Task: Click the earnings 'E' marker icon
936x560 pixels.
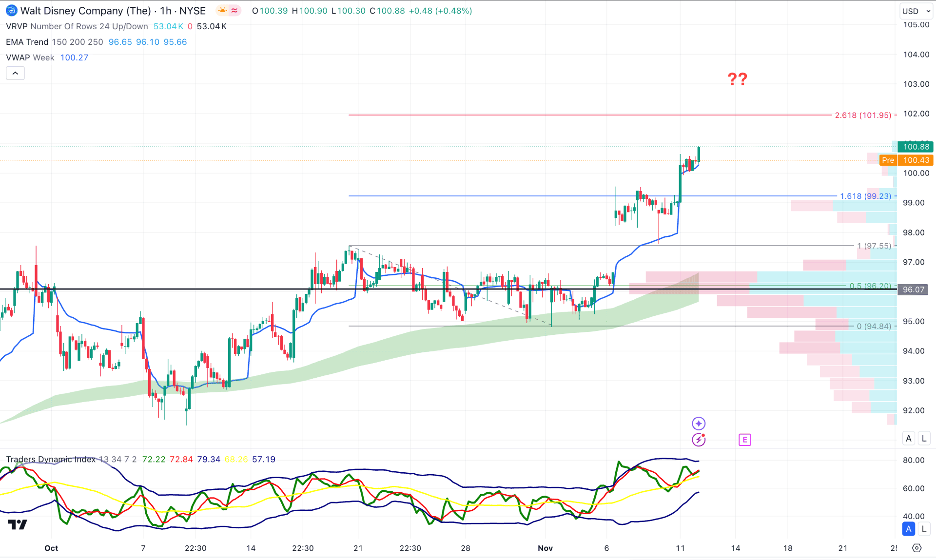Action: 744,440
